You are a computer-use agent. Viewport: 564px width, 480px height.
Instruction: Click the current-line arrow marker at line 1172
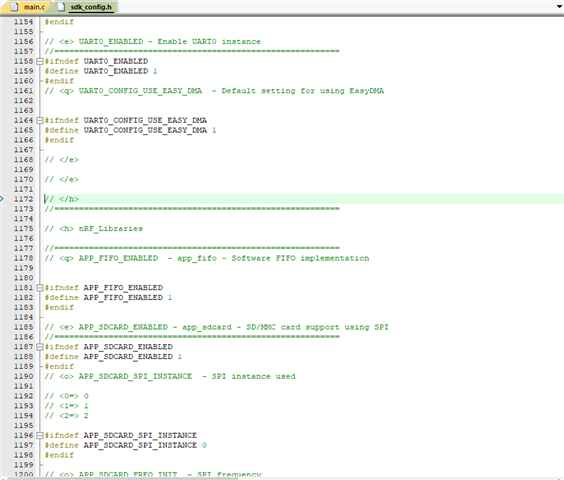point(1,199)
